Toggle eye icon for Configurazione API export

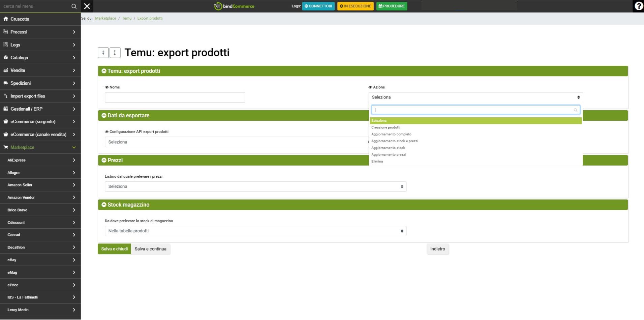click(106, 132)
